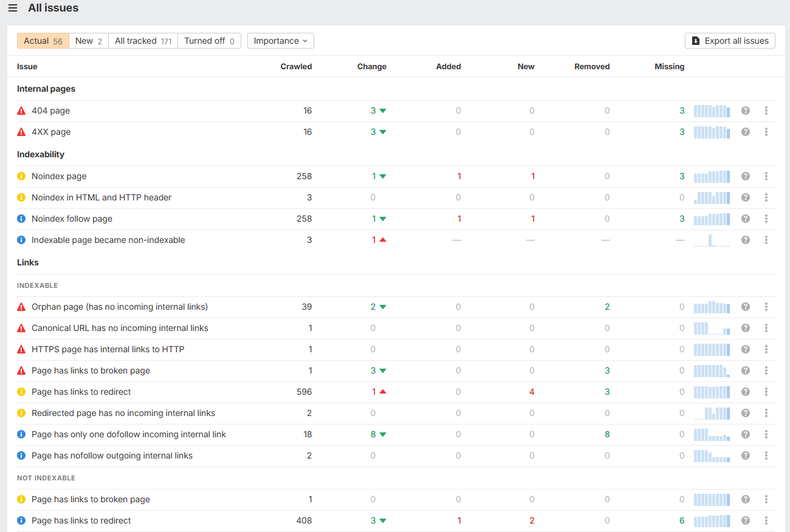Click the NOT INDEXABLE subsection label
Image resolution: width=790 pixels, height=532 pixels.
(x=46, y=478)
